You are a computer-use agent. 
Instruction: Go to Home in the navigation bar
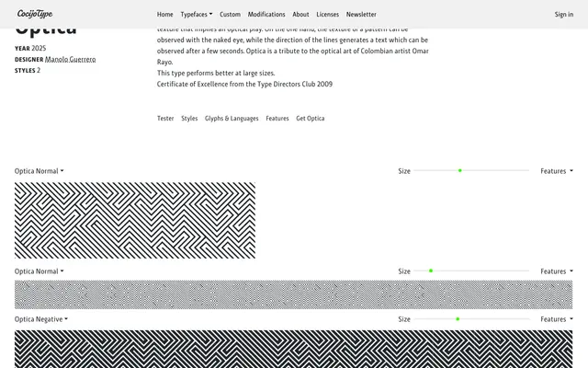tap(165, 15)
